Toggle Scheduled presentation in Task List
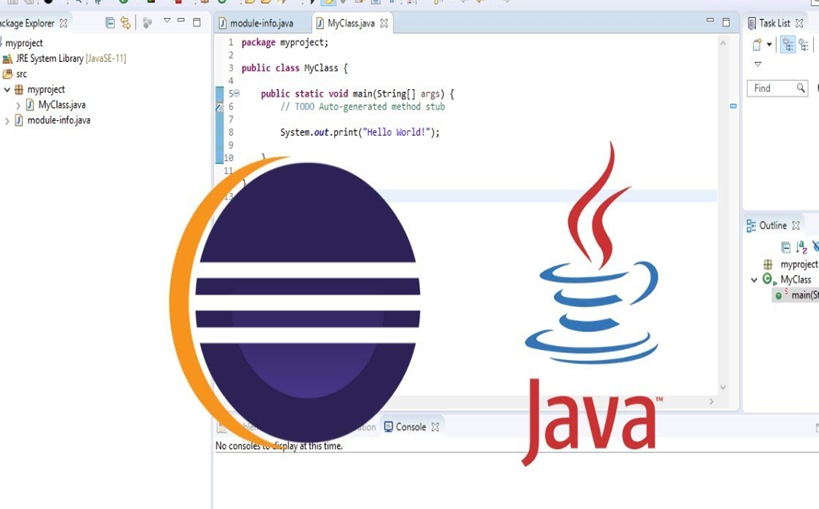The height and width of the screenshot is (509, 819). tap(804, 45)
